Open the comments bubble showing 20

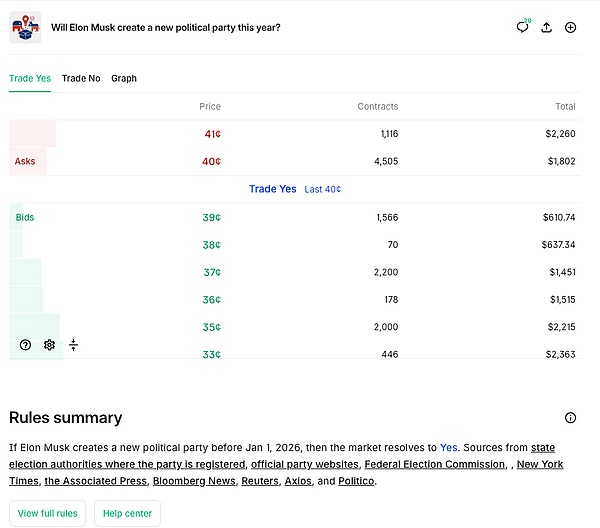coord(522,27)
